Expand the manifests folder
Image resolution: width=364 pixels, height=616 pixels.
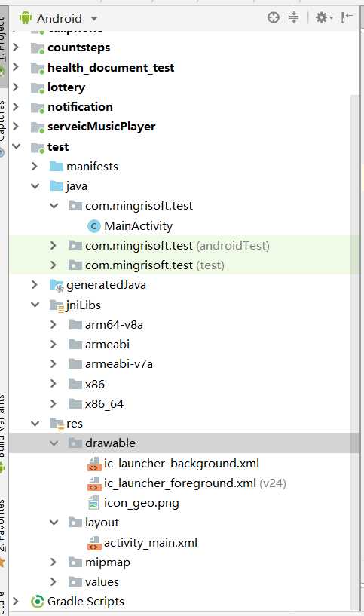[35, 166]
